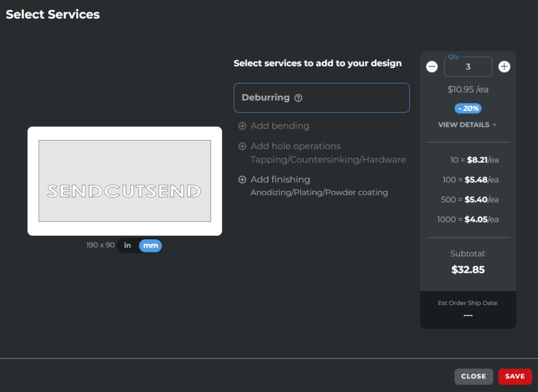This screenshot has width=538, height=392.
Task: Expand the View Details pricing dropdown
Action: [x=467, y=125]
